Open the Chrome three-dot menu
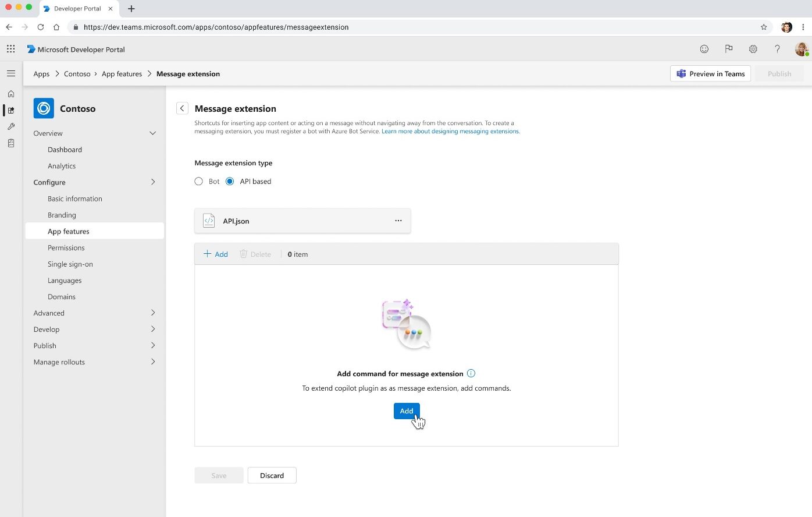Image resolution: width=812 pixels, height=517 pixels. pos(803,27)
